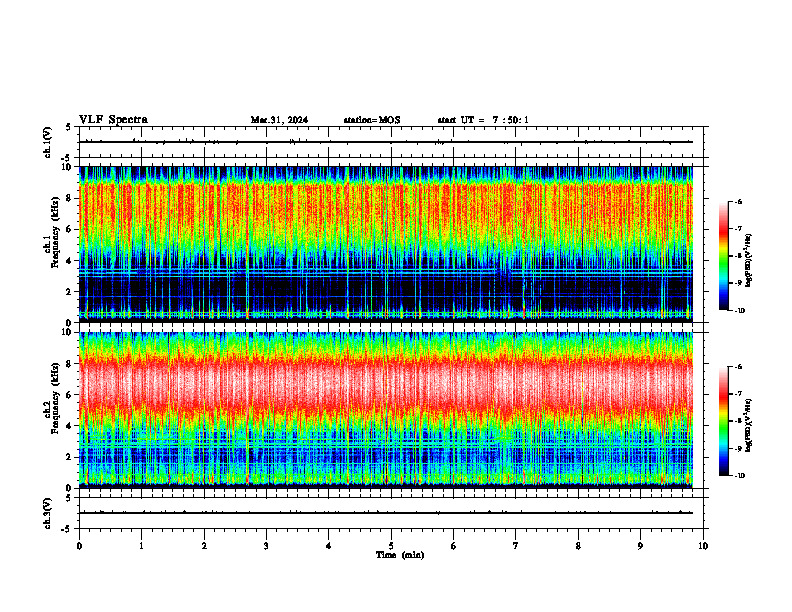This screenshot has height=612, width=792.
Task: Click the 'start UT = 7:50:1' label
Action: (483, 120)
